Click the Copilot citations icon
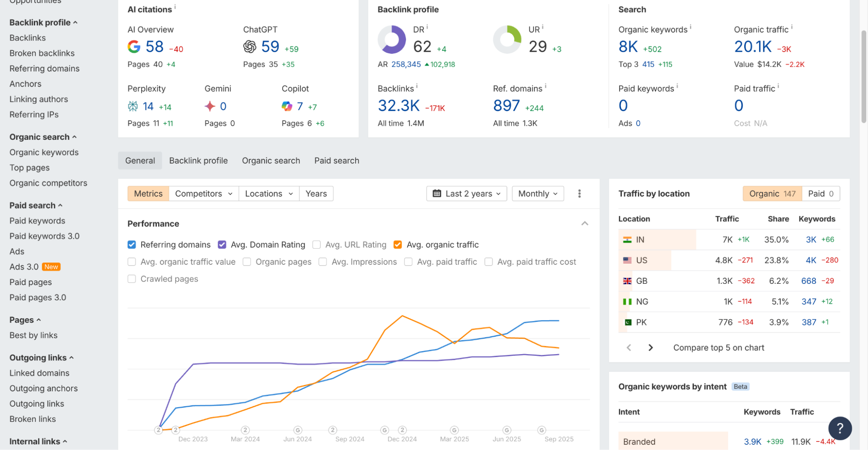The height and width of the screenshot is (450, 868). tap(287, 106)
